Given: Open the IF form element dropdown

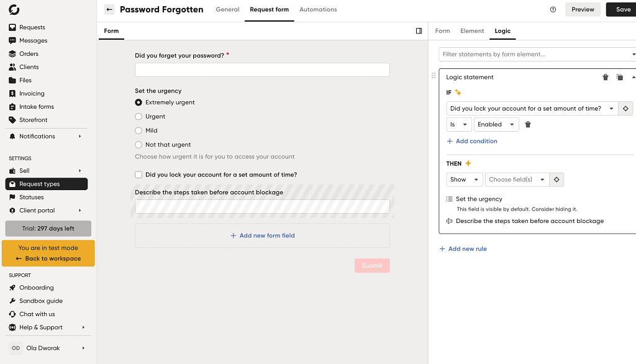Looking at the screenshot, I should [x=532, y=108].
